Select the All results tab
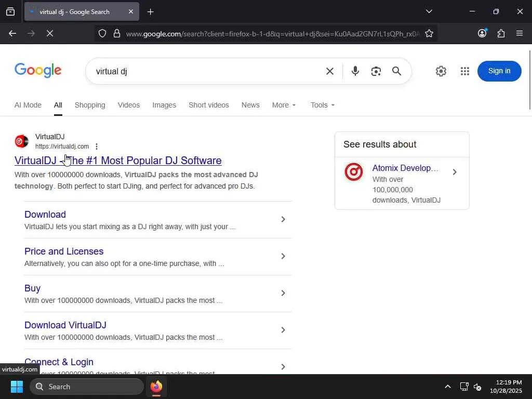This screenshot has height=399, width=532. pos(58,105)
